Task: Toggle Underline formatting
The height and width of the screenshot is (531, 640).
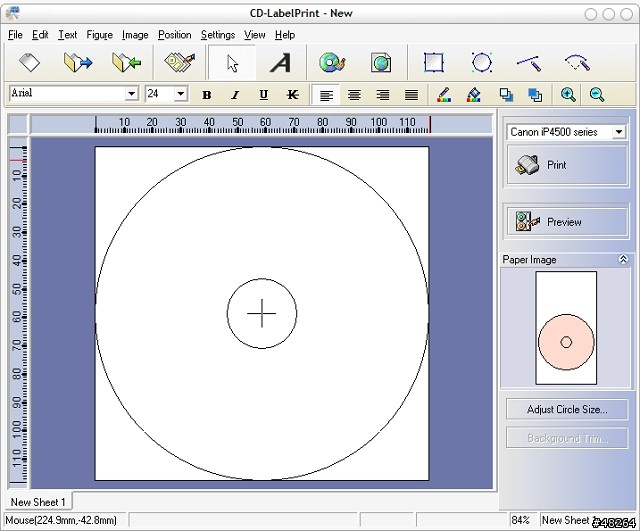Action: (x=264, y=95)
